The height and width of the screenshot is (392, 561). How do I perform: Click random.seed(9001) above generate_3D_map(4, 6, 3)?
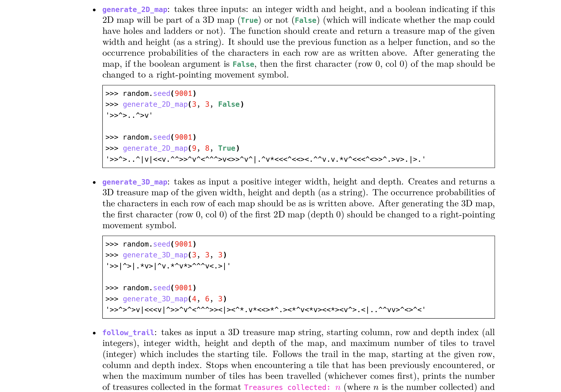[159, 288]
